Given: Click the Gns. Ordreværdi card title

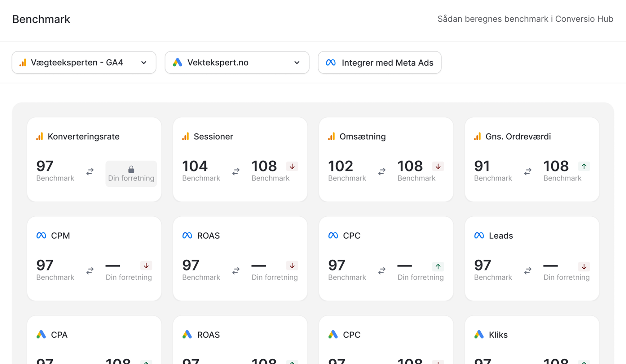Looking at the screenshot, I should point(518,136).
